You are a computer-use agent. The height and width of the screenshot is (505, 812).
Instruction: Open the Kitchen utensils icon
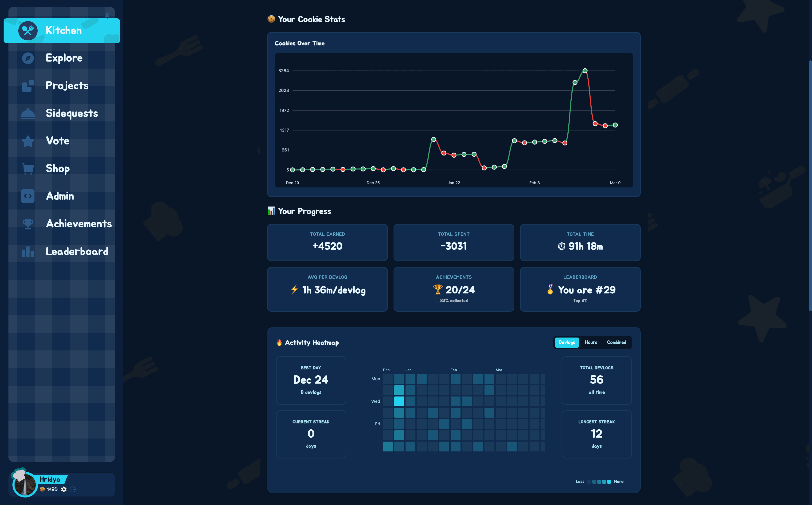[28, 31]
